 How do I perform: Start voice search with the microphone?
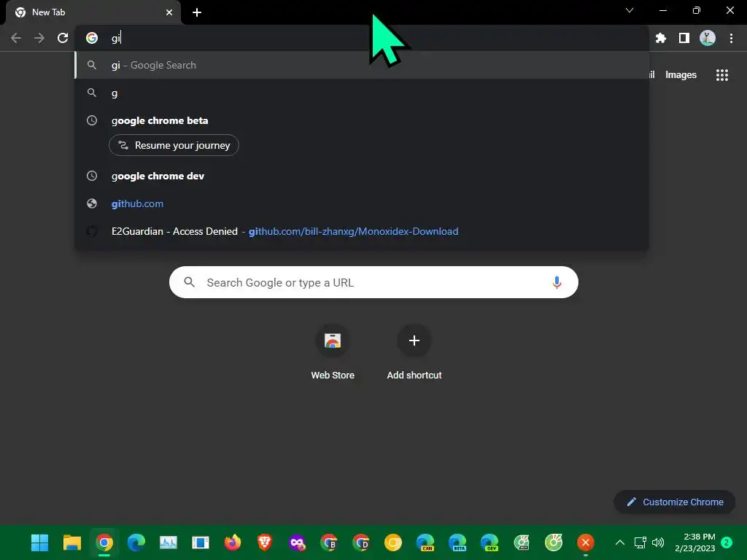(x=557, y=282)
